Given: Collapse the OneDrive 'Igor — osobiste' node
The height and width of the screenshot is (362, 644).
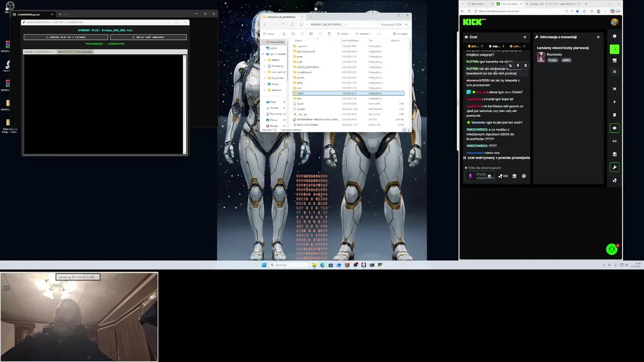Looking at the screenshot, I should point(263,54).
